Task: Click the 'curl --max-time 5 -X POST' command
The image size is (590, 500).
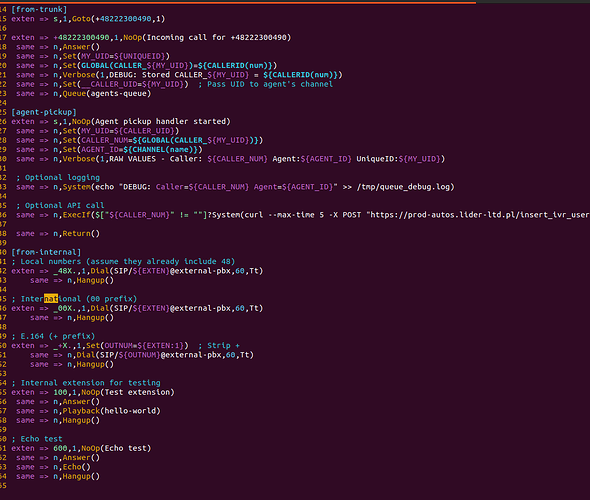Action: (x=303, y=215)
